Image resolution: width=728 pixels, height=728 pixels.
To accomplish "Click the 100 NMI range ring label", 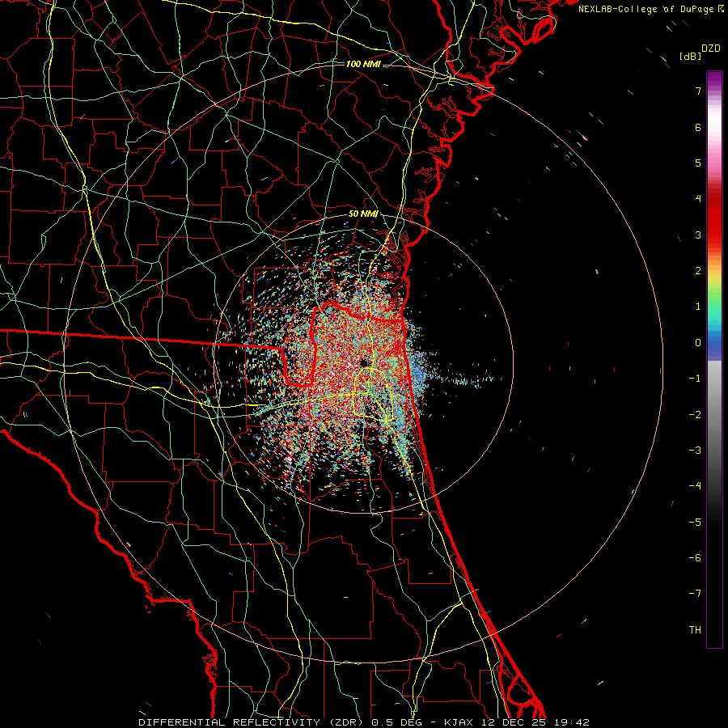I will point(363,64).
